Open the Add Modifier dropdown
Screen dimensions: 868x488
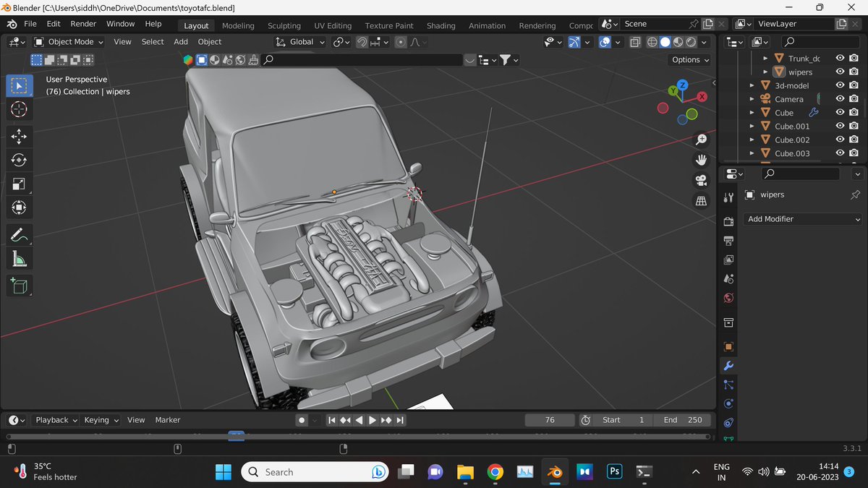pos(804,219)
